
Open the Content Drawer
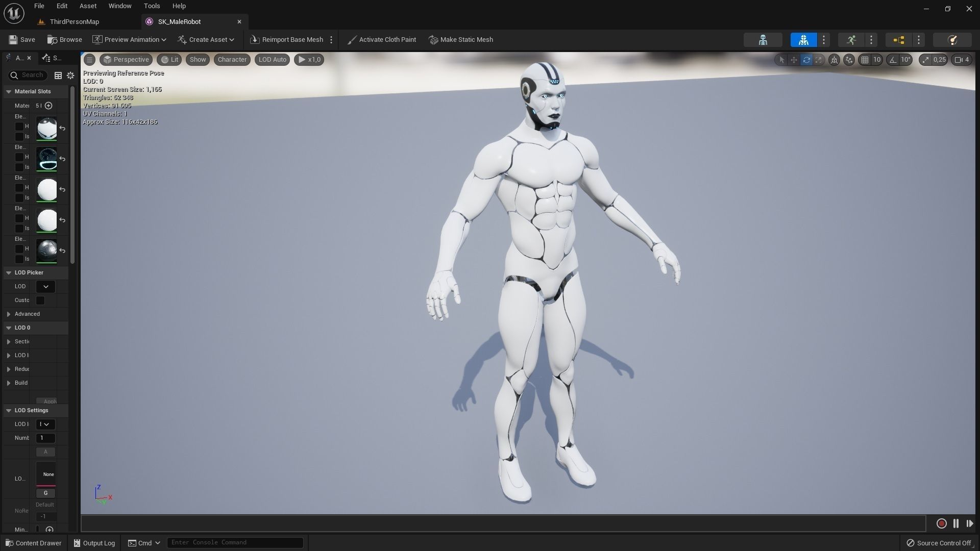[33, 543]
